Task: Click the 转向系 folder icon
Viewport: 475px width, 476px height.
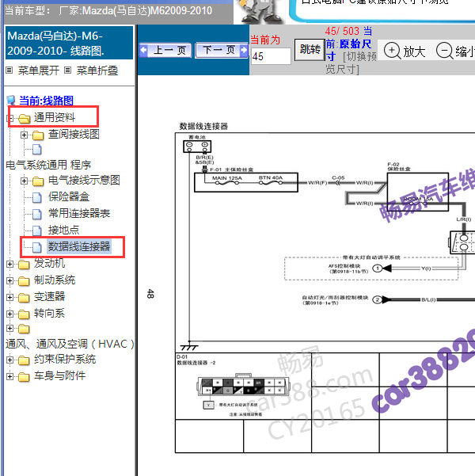Action: [x=24, y=314]
